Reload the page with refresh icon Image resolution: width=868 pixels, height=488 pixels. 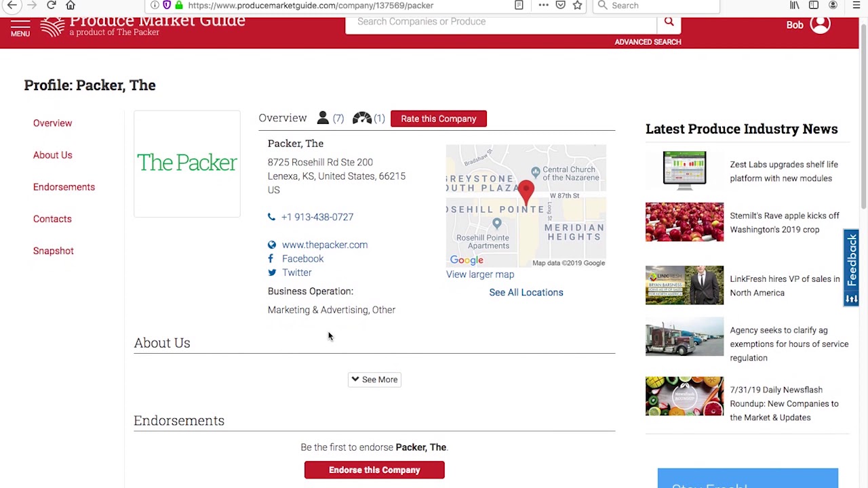point(52,5)
